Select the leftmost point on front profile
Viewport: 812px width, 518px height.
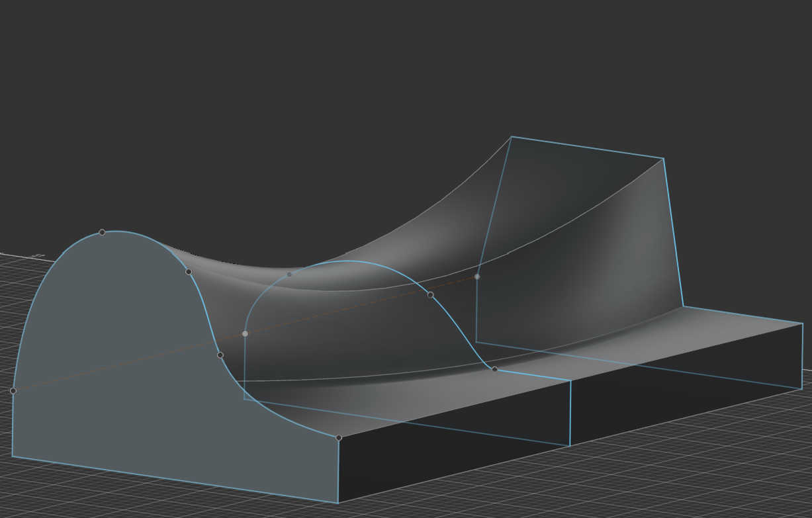pos(13,391)
